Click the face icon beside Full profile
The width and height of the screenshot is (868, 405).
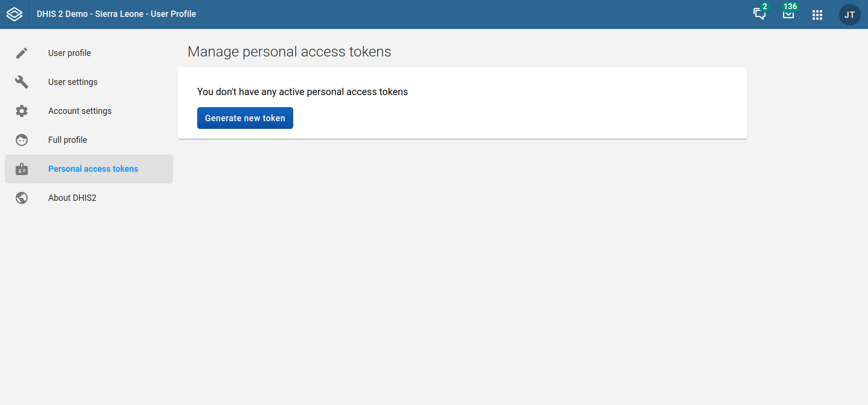pyautogui.click(x=22, y=140)
